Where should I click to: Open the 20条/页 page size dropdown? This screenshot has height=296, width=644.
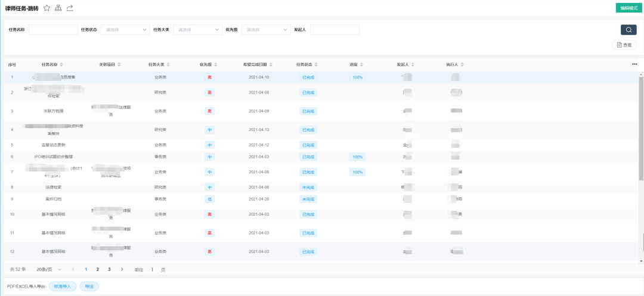click(49, 269)
